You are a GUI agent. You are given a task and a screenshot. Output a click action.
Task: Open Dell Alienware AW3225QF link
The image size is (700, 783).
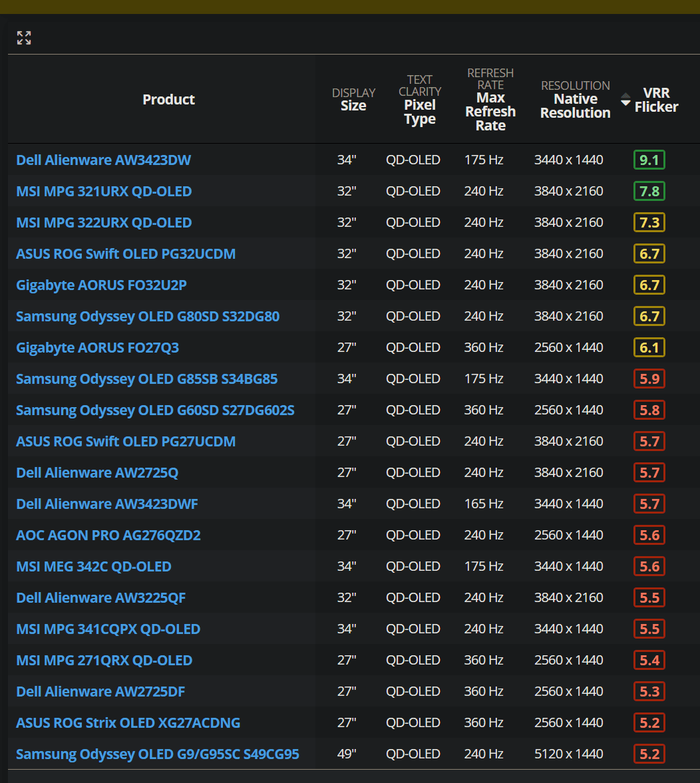tap(101, 598)
